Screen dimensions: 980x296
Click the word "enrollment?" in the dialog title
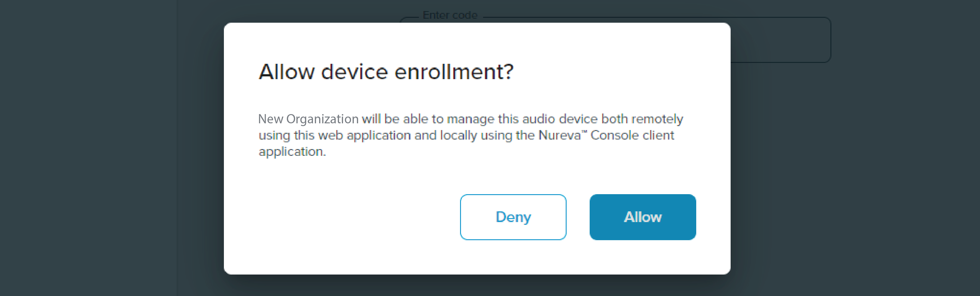coord(454,72)
